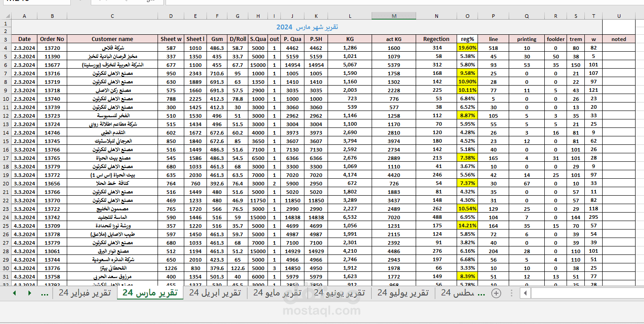Screen dimensions: 644x324
Task: Select column U header
Action: pyautogui.click(x=619, y=16)
